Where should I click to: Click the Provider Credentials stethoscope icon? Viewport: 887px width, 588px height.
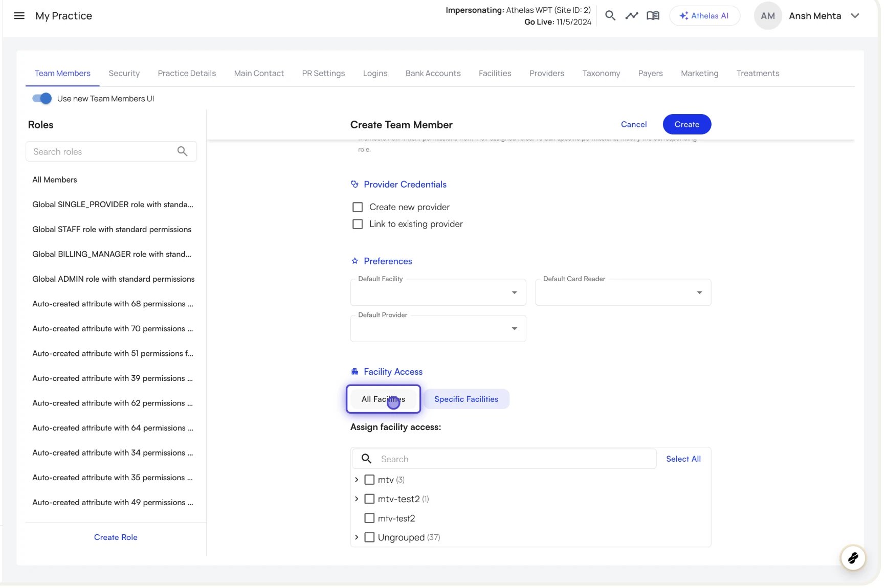click(x=354, y=184)
